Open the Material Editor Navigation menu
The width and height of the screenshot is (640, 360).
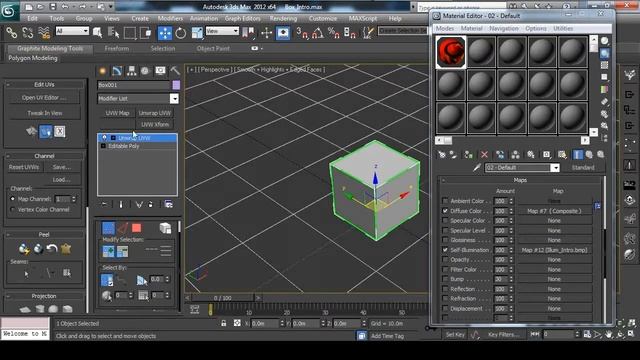point(504,29)
